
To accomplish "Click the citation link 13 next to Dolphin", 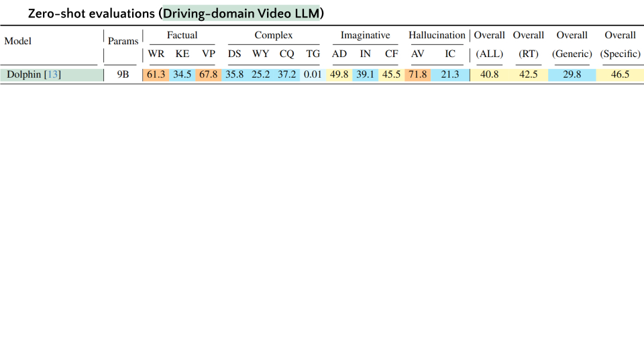I will [x=53, y=74].
